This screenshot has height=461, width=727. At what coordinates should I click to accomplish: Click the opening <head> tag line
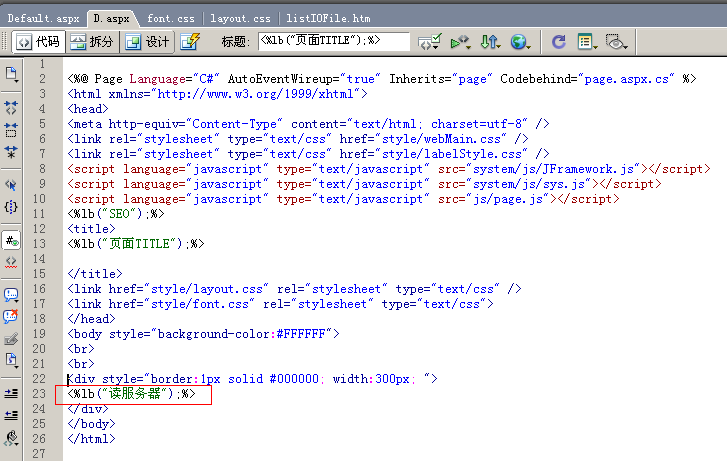[88, 109]
